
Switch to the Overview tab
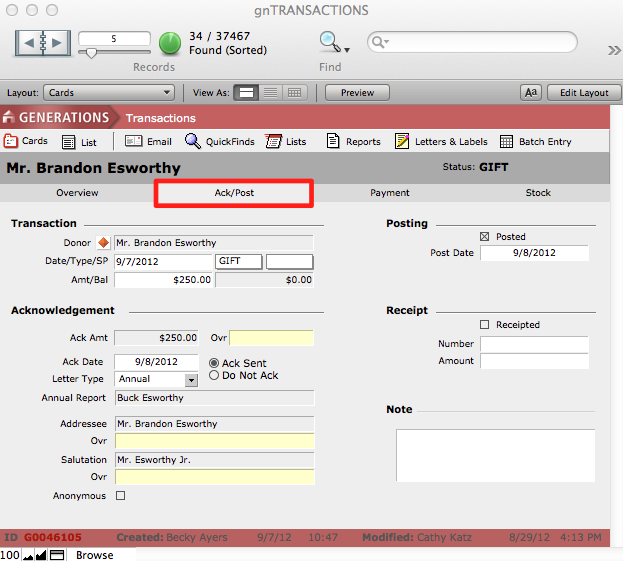click(77, 192)
